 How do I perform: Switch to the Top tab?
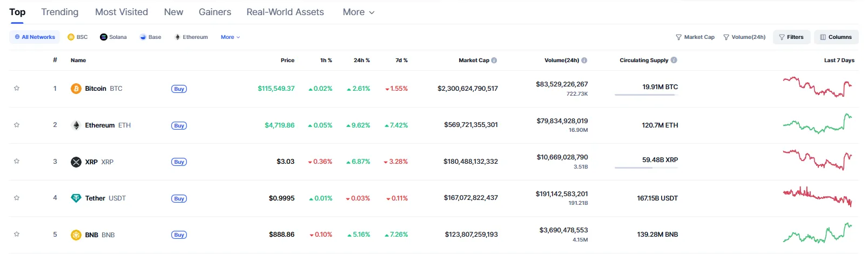click(17, 12)
